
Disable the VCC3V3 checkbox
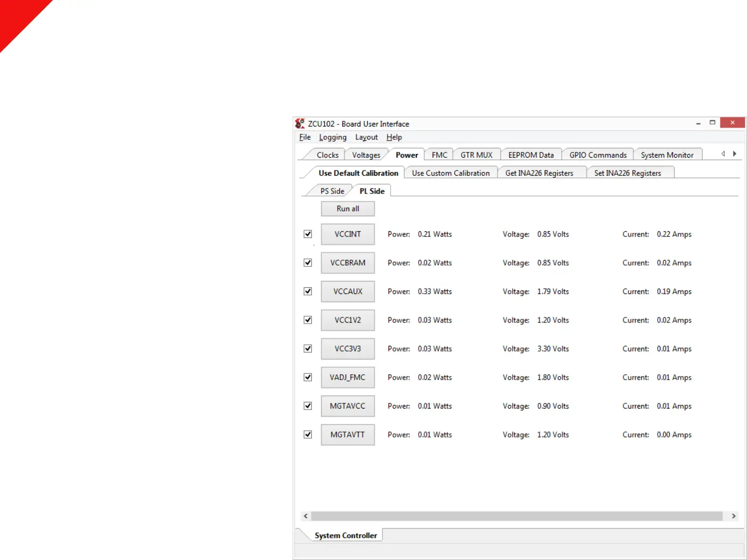(x=308, y=348)
